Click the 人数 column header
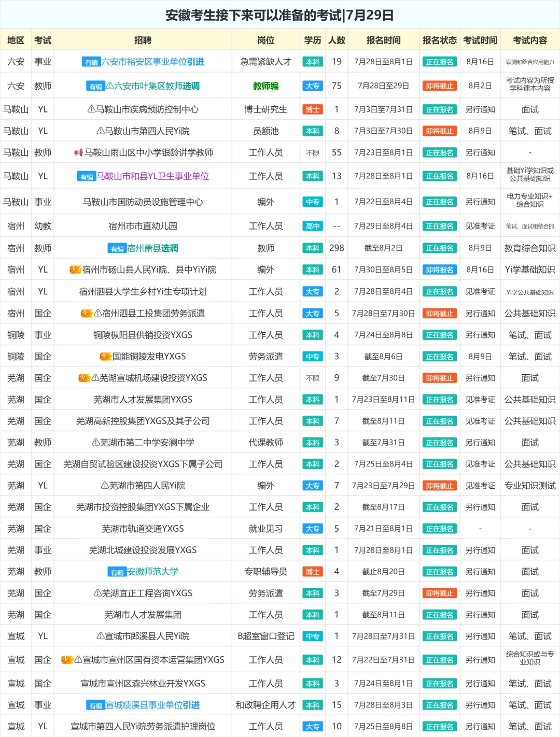 (337, 40)
